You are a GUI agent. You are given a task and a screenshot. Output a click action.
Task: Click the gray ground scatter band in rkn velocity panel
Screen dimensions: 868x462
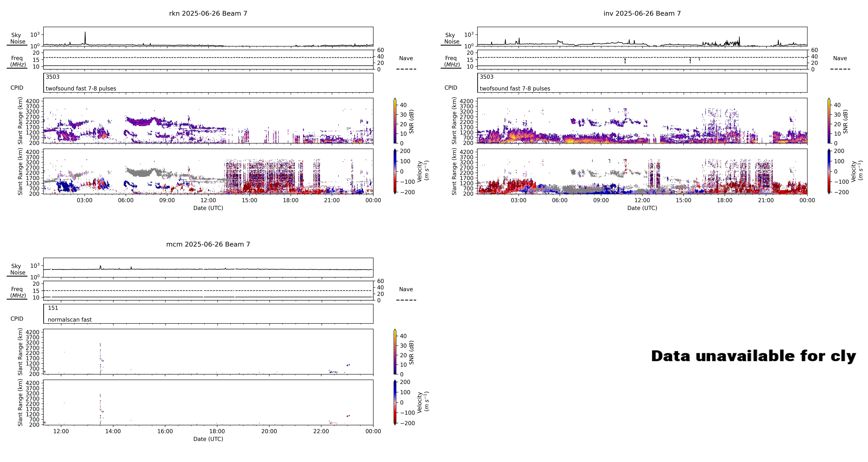coord(145,172)
